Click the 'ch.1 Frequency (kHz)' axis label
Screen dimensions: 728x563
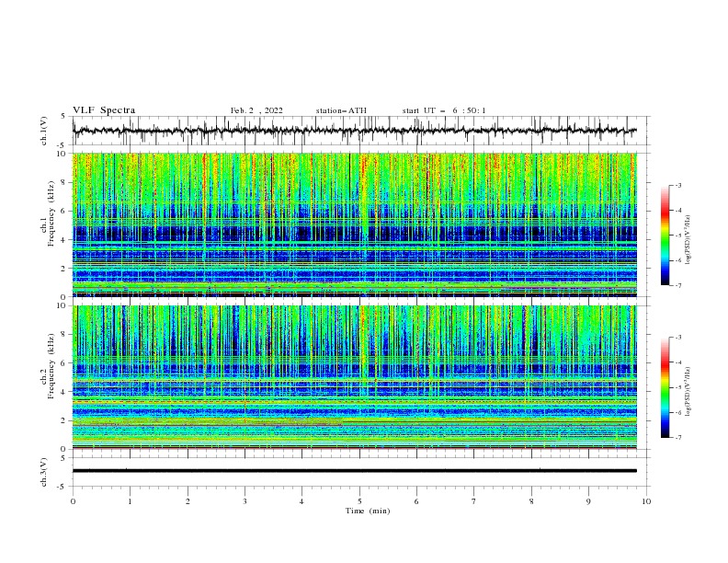(x=47, y=212)
